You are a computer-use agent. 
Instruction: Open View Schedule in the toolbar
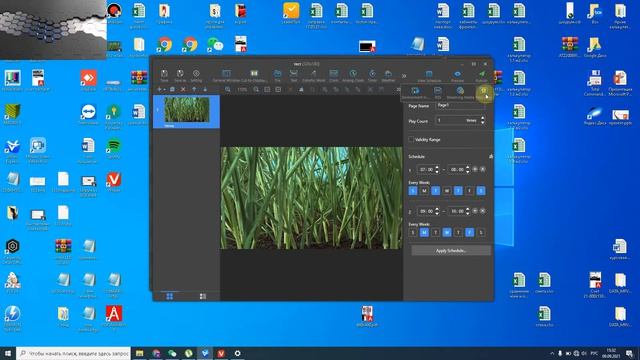429,76
